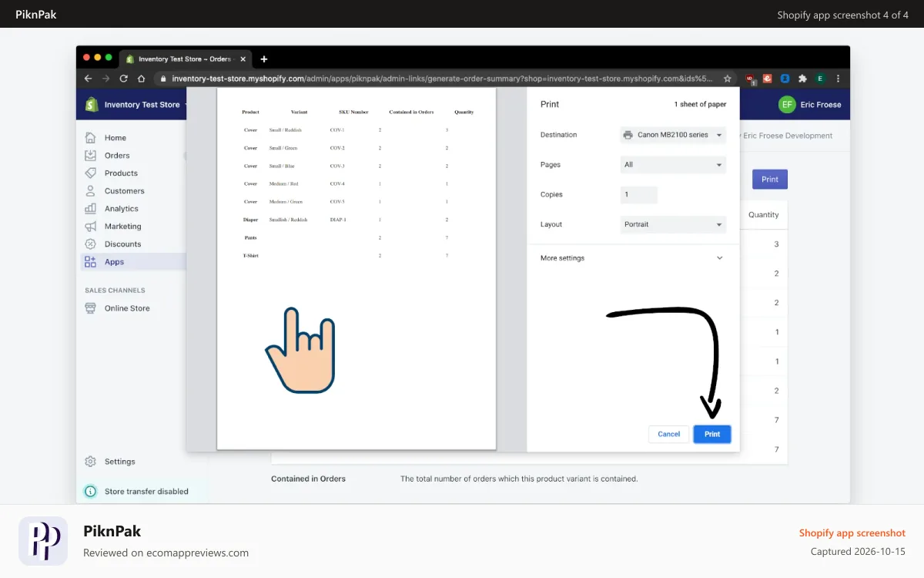Click the Marketing megaphone icon
This screenshot has width=924, height=578.
point(90,226)
